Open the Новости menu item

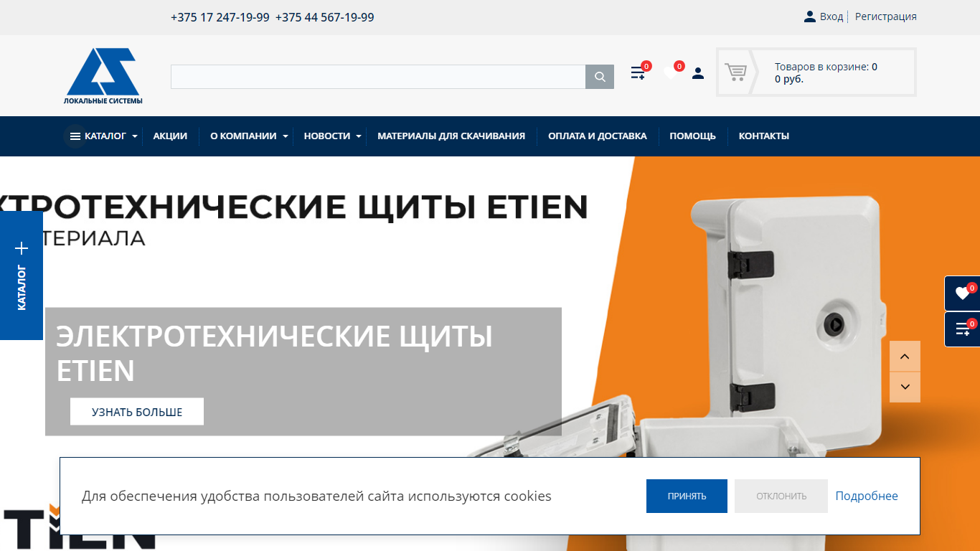coord(327,136)
